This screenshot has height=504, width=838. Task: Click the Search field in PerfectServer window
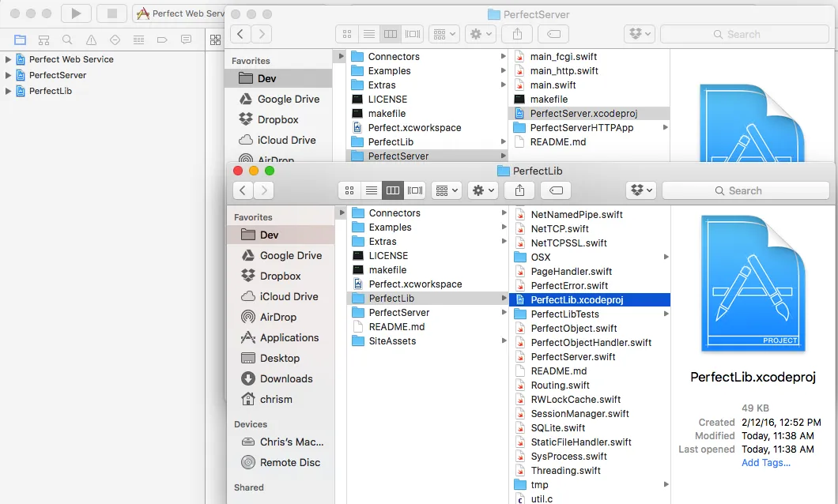[x=745, y=34]
